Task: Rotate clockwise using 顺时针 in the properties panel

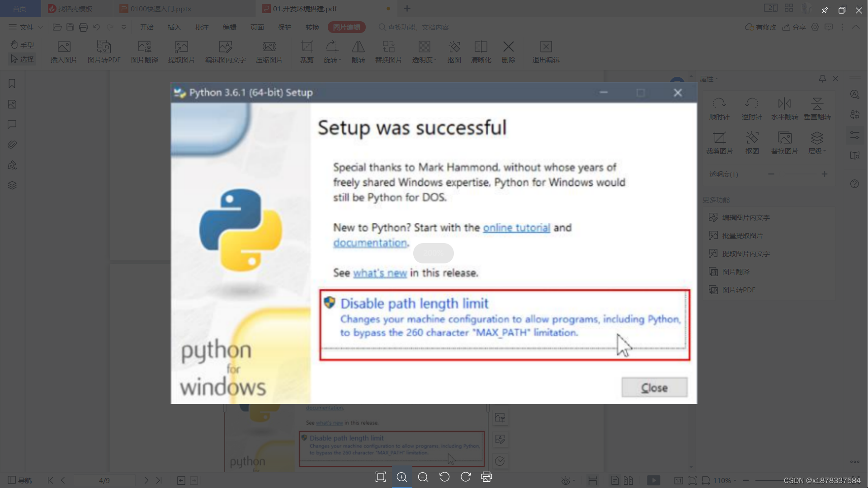Action: (x=719, y=108)
